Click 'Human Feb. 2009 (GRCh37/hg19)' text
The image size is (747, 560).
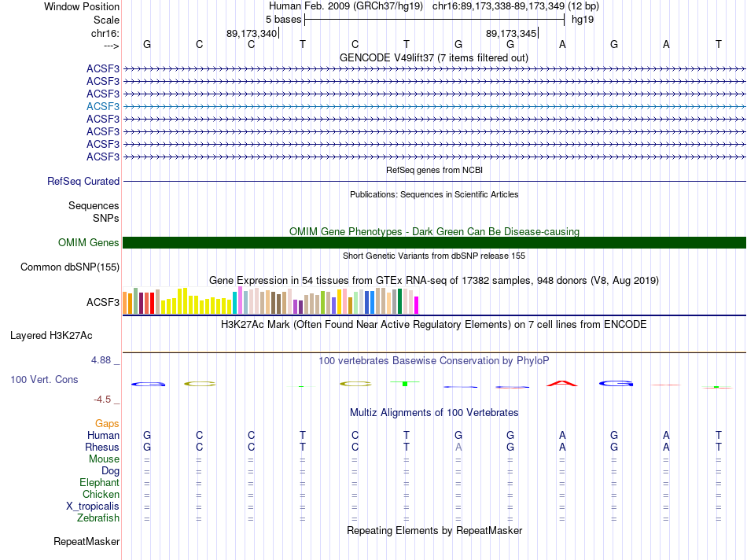point(346,6)
